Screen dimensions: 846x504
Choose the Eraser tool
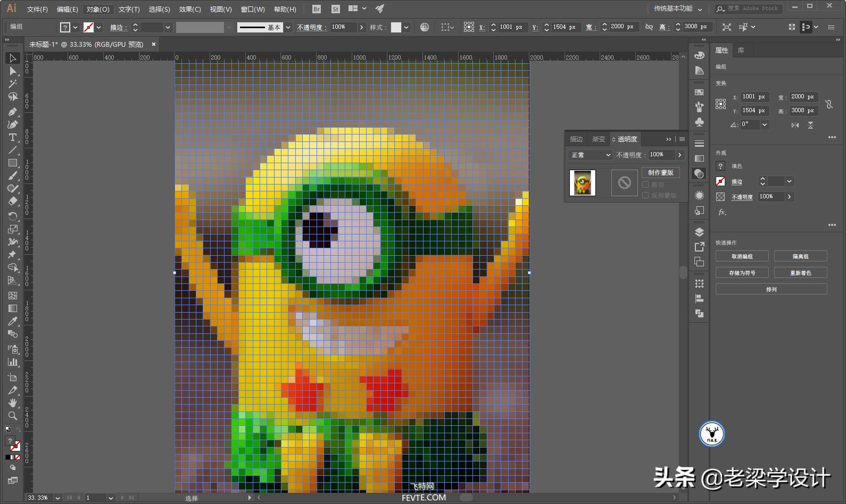click(x=13, y=201)
